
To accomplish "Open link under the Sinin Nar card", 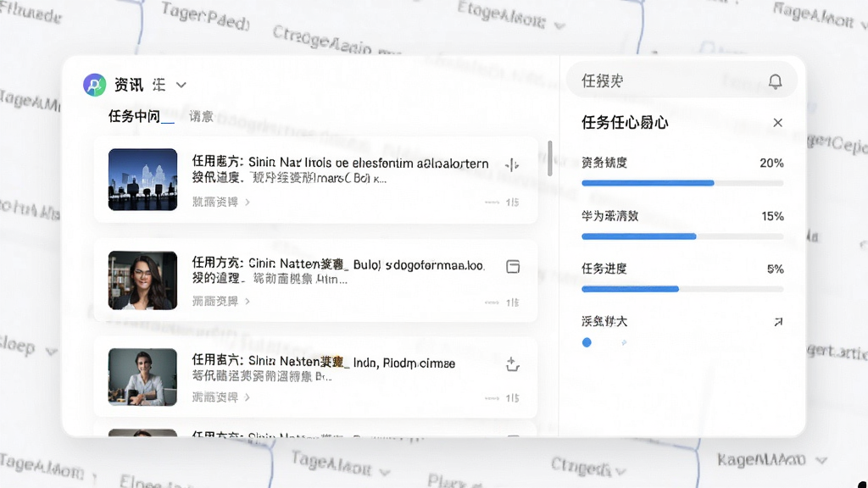I will tap(221, 202).
